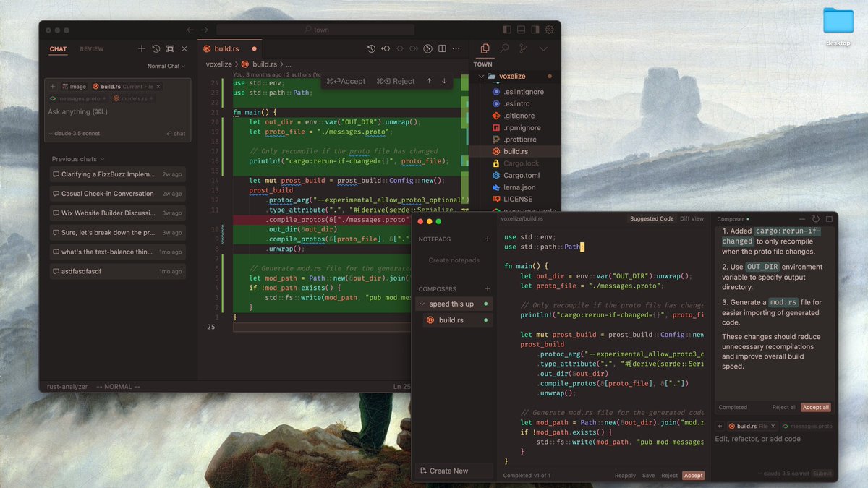Open lerna.json in the explorer
This screenshot has height=488, width=868.
pos(515,187)
